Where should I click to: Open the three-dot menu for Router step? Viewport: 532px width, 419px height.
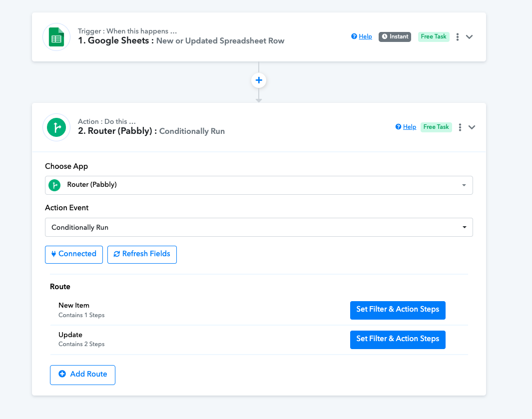tap(460, 127)
